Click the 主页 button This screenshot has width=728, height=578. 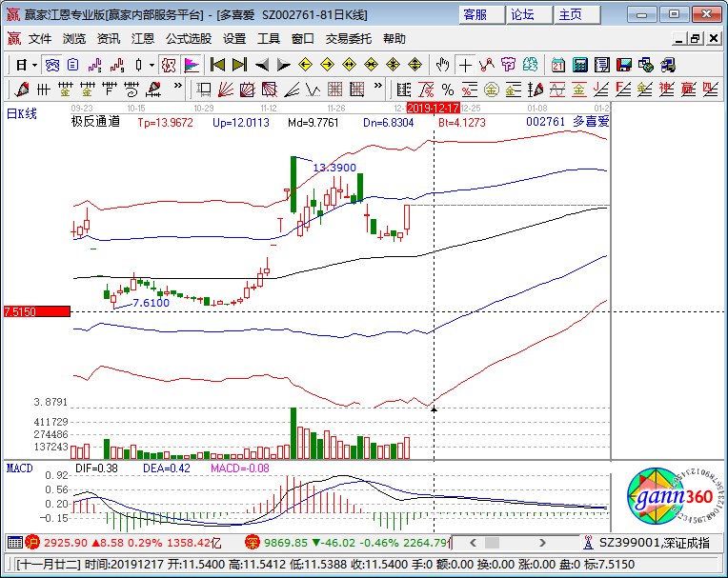576,15
